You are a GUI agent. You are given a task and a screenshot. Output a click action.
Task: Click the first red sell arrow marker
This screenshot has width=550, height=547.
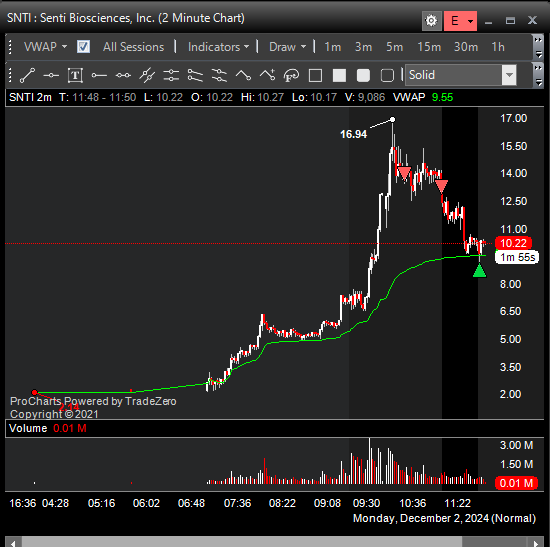(404, 172)
